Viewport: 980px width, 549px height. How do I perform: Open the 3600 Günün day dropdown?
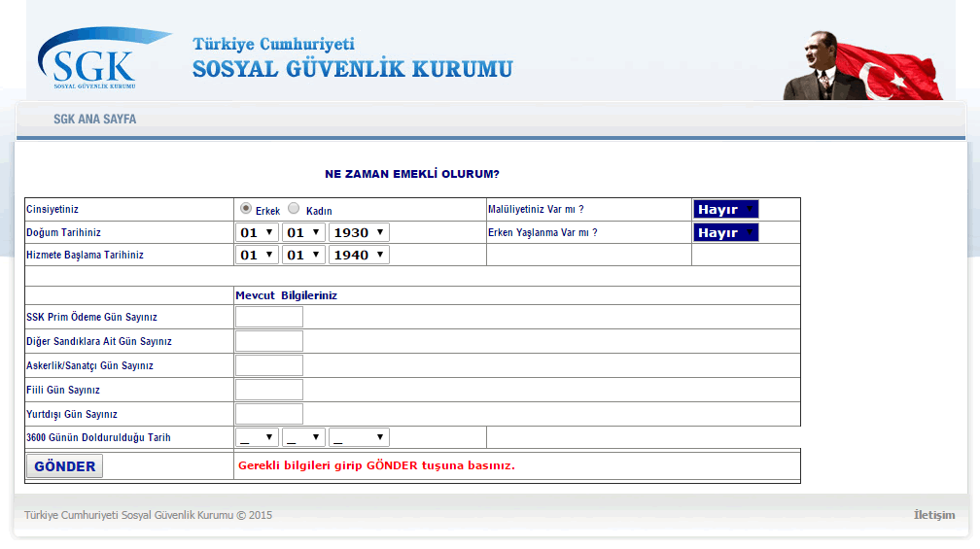(257, 437)
